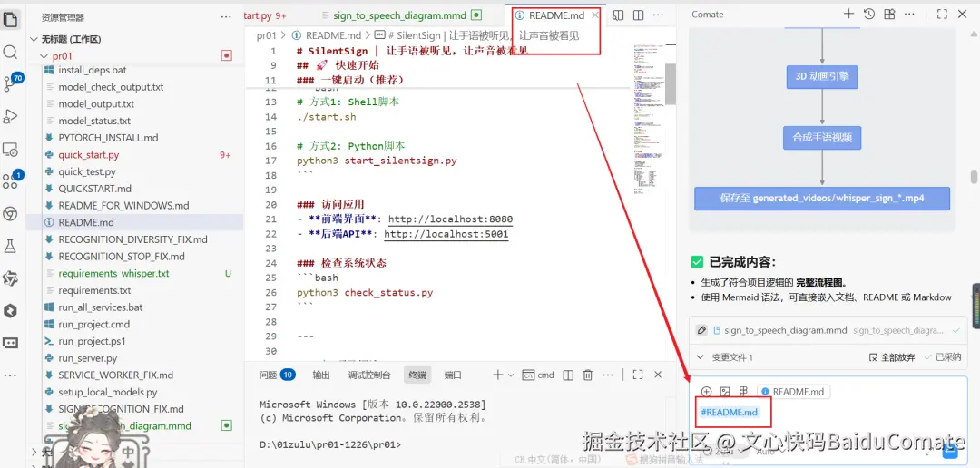Split the editor to the right
980x468 pixels.
coord(638,15)
